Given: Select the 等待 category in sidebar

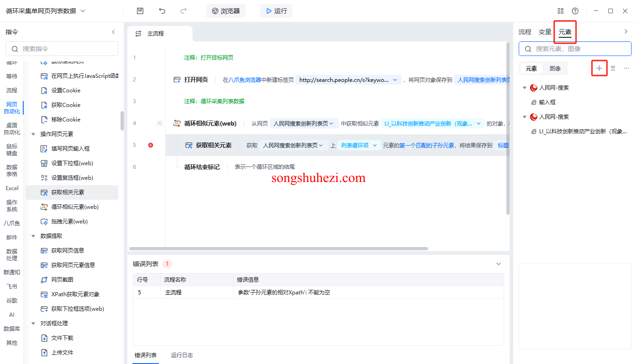Looking at the screenshot, I should (12, 76).
